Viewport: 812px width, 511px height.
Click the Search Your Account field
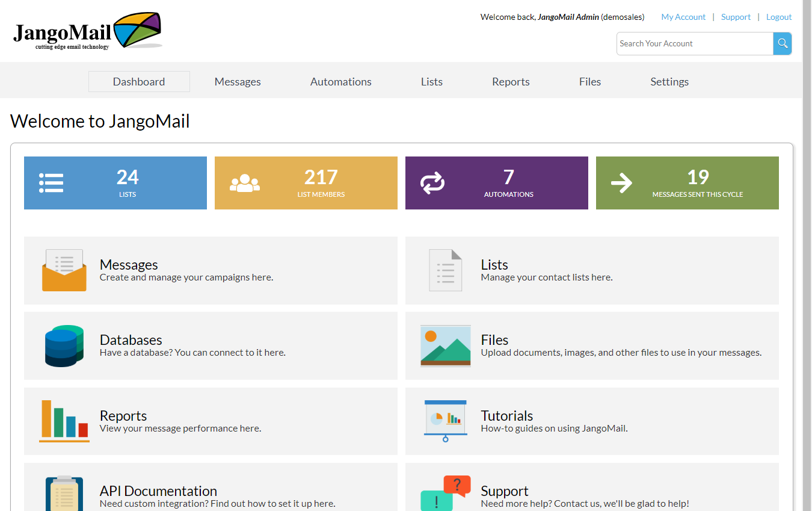(695, 43)
